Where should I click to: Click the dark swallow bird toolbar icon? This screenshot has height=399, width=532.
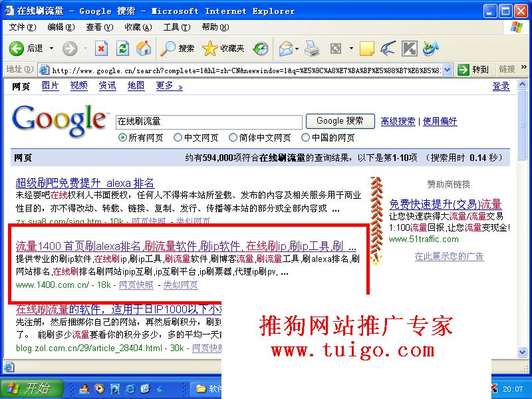click(x=388, y=49)
